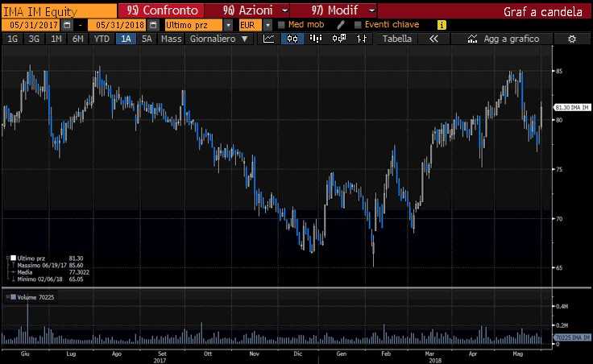This screenshot has height=364, width=593.
Task: Open calendar for start date 05/31/2017
Action: pyautogui.click(x=68, y=25)
